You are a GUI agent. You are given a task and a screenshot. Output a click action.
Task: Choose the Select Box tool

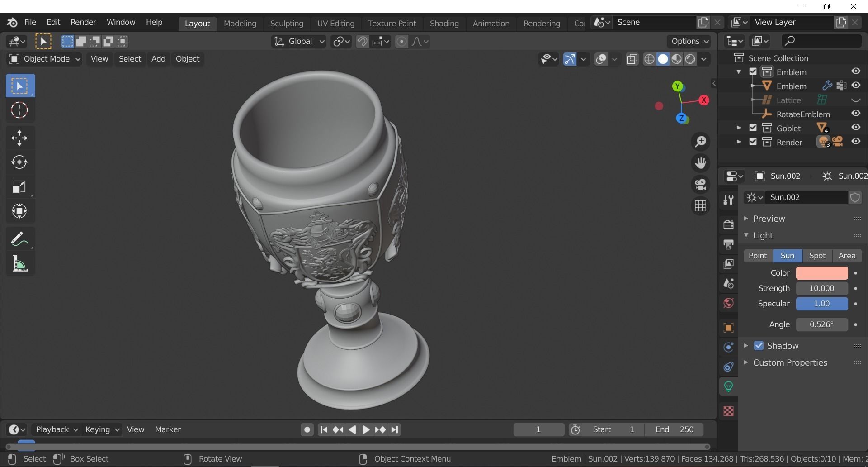coord(19,86)
